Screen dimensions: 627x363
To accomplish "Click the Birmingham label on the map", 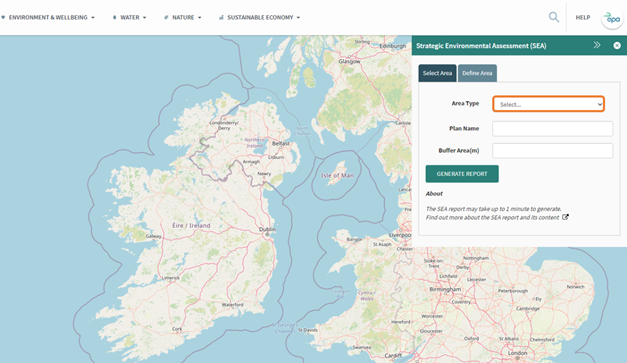I will tap(445, 289).
